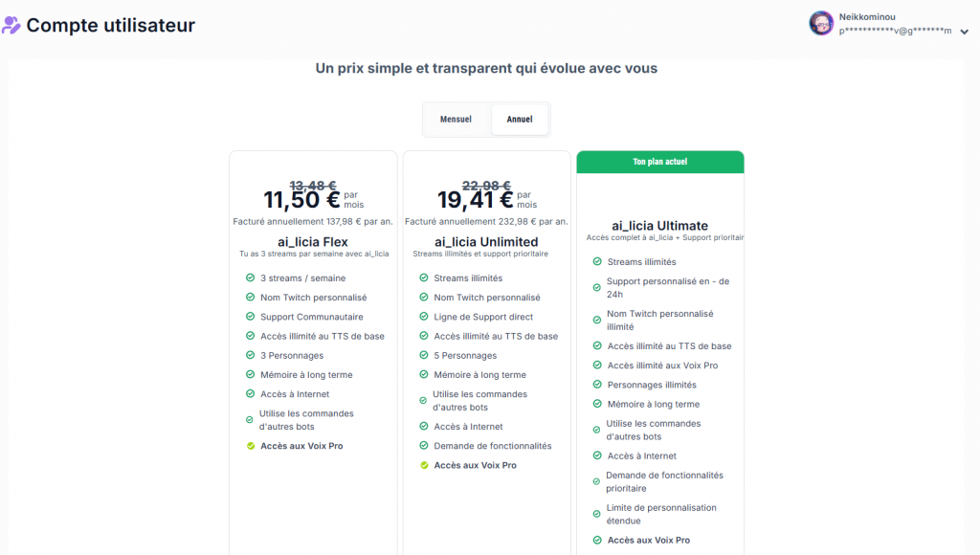The width and height of the screenshot is (980, 555).
Task: Click checkmark beside Personnages illimités
Action: tap(597, 385)
